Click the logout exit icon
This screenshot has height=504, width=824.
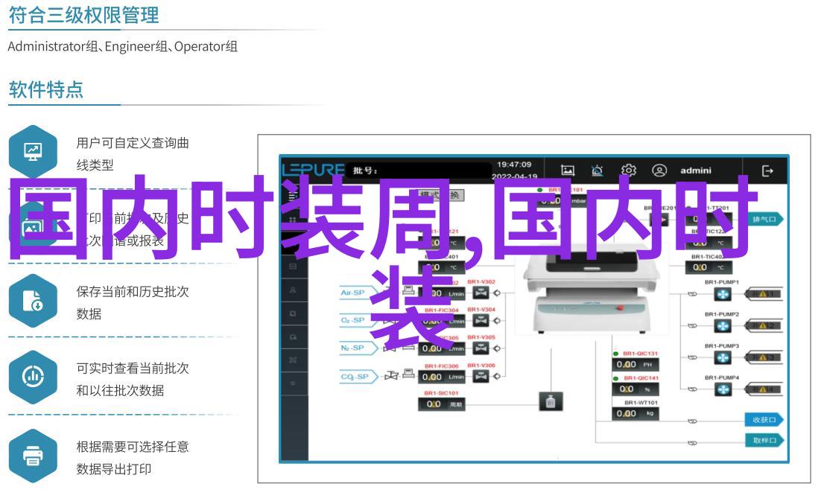tap(767, 170)
